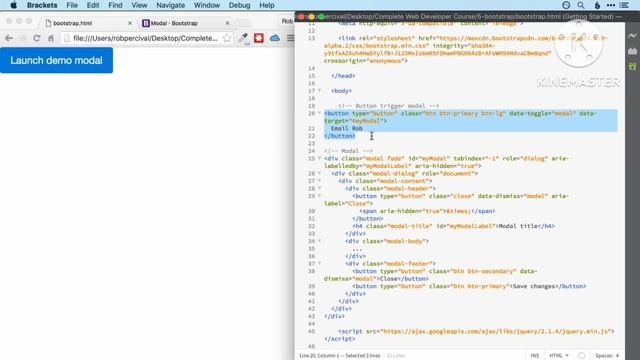Viewport: 640px width, 360px height.
Task: Collapse the modal-footer div fold at line 37
Action: (x=320, y=264)
